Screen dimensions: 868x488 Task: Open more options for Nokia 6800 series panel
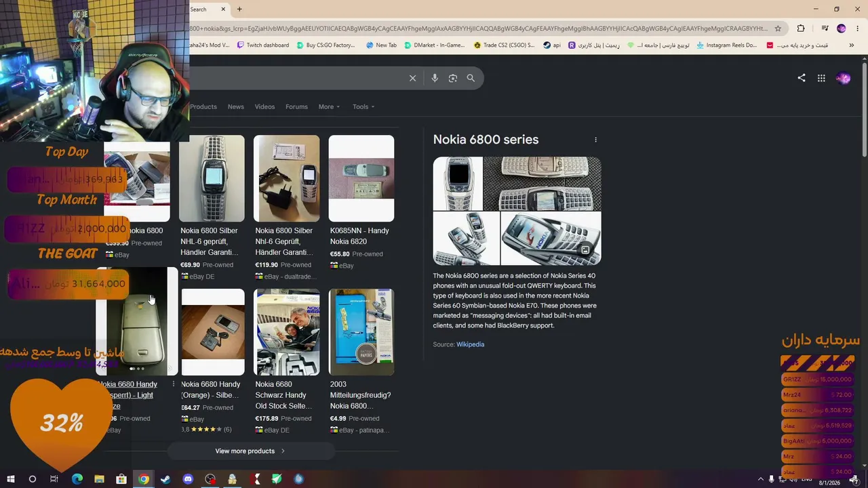(x=595, y=140)
